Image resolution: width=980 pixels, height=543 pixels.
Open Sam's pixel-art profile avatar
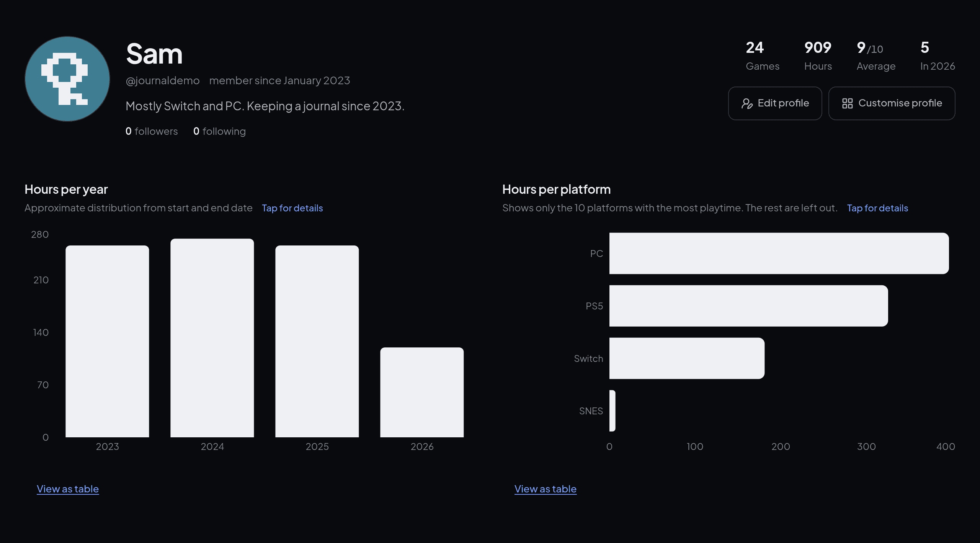pyautogui.click(x=67, y=79)
